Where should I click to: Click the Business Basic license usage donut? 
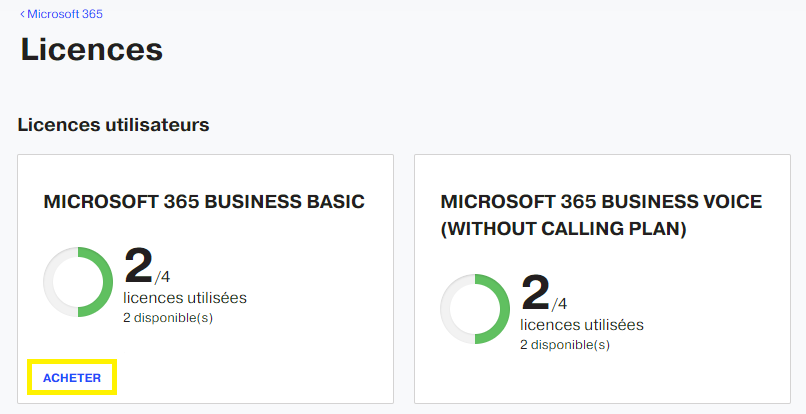tap(78, 282)
